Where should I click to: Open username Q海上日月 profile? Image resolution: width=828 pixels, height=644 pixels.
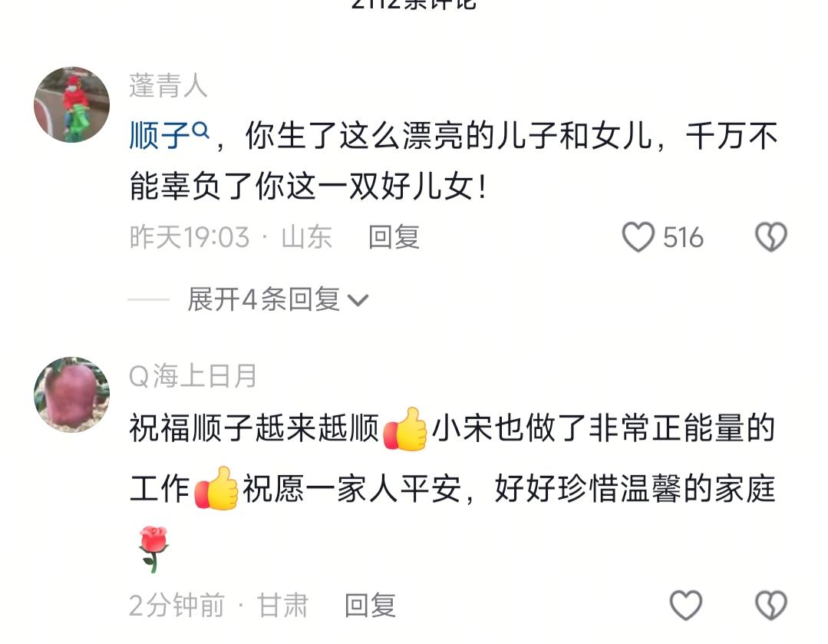click(193, 375)
